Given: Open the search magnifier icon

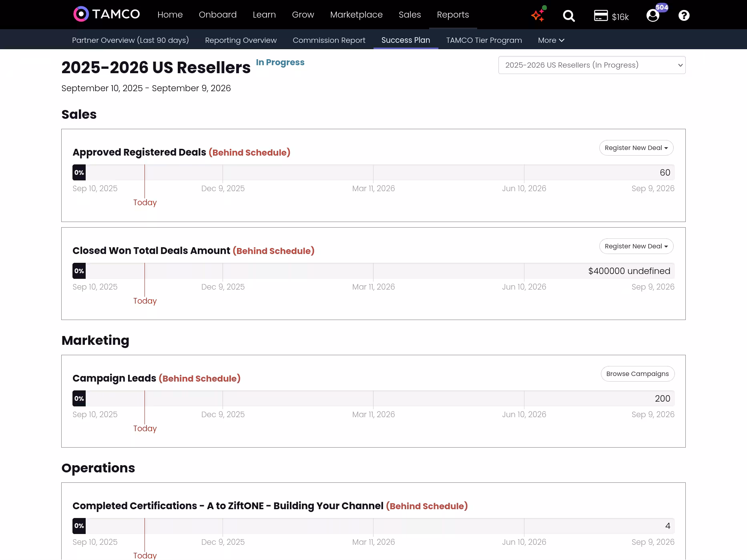Looking at the screenshot, I should pyautogui.click(x=568, y=16).
